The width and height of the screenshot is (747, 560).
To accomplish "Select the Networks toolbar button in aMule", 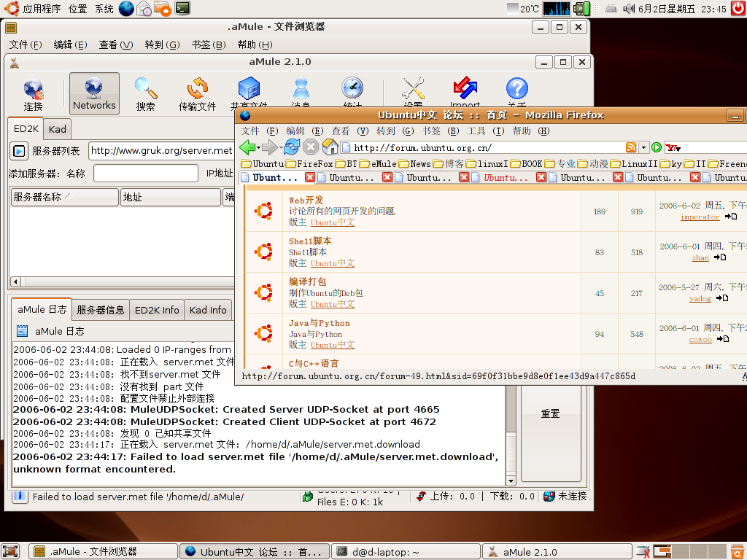I will [94, 94].
